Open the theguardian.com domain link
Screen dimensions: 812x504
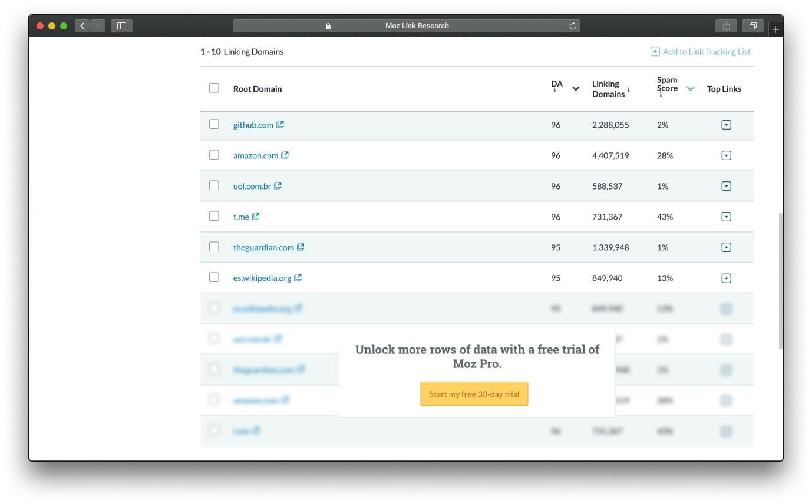[263, 247]
